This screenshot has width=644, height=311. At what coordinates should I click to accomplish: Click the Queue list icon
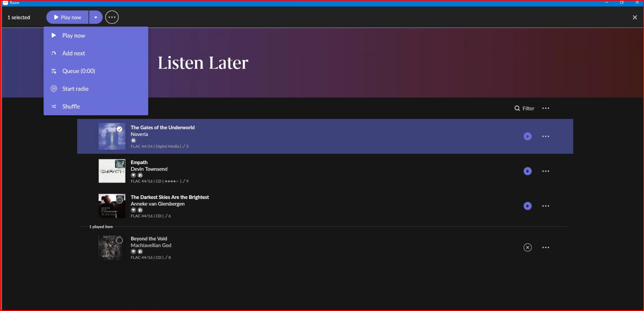pyautogui.click(x=53, y=71)
